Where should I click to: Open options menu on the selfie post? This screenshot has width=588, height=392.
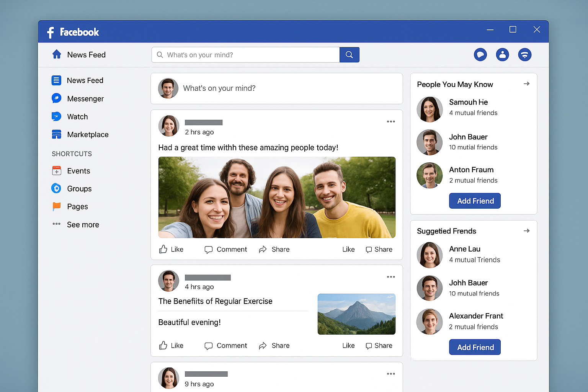[390, 121]
